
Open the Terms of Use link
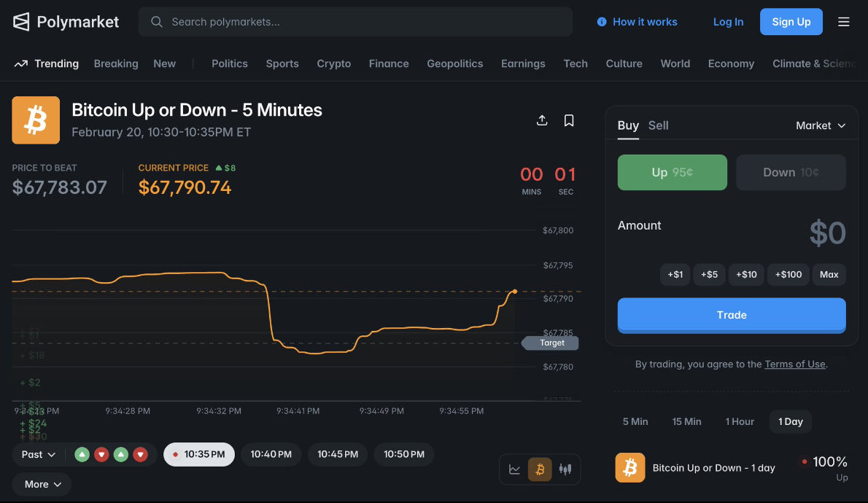[795, 364]
